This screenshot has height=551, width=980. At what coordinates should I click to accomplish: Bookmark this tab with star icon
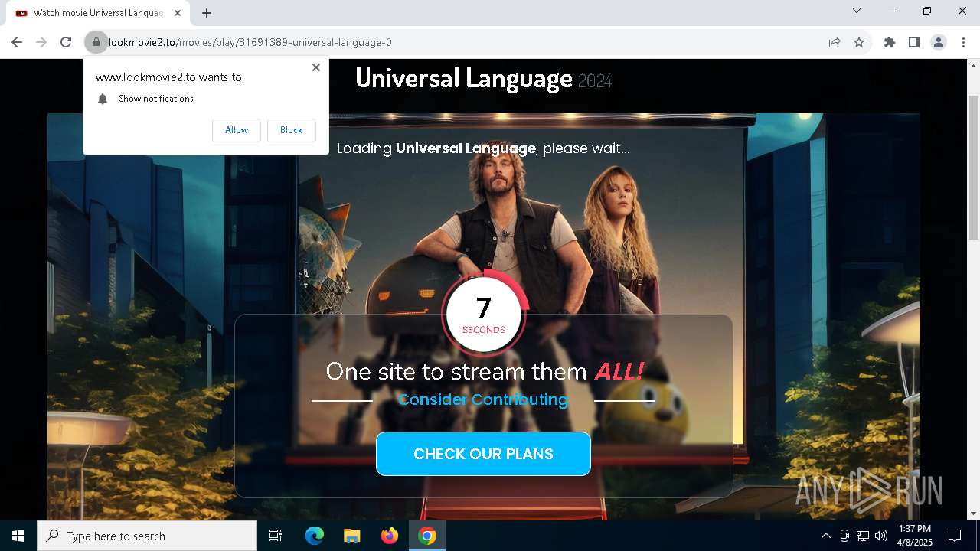[x=859, y=42]
